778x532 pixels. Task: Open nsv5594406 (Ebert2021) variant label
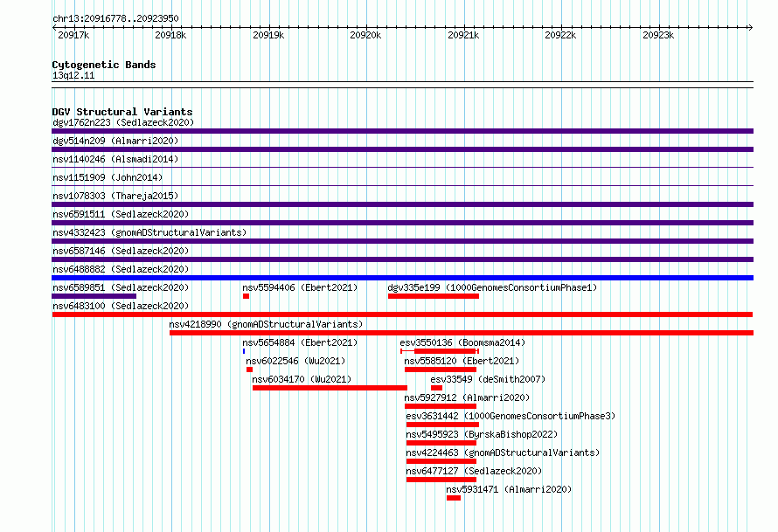click(x=300, y=287)
